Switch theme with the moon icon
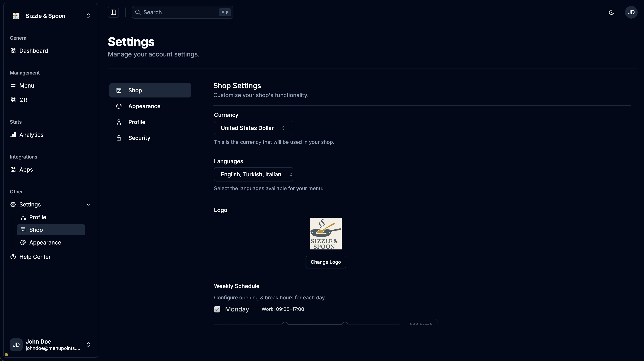This screenshot has width=644, height=361. tap(611, 12)
